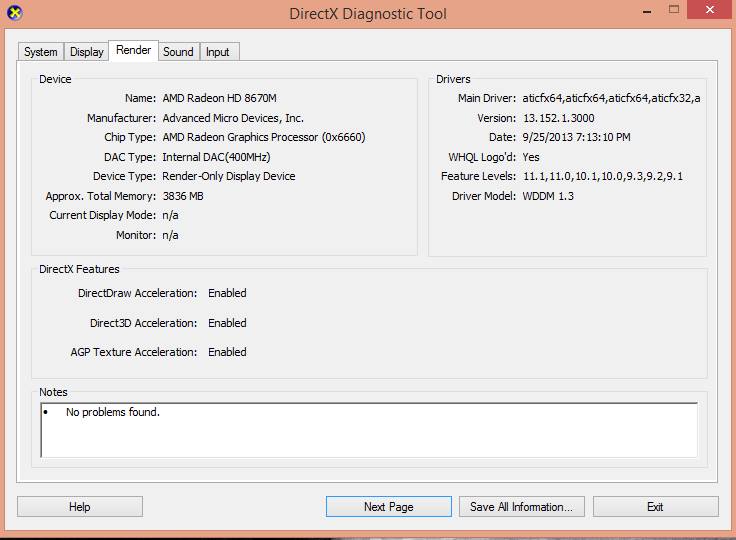
Task: Maximize the DirectX Diagnostic Tool window
Action: tap(674, 9)
